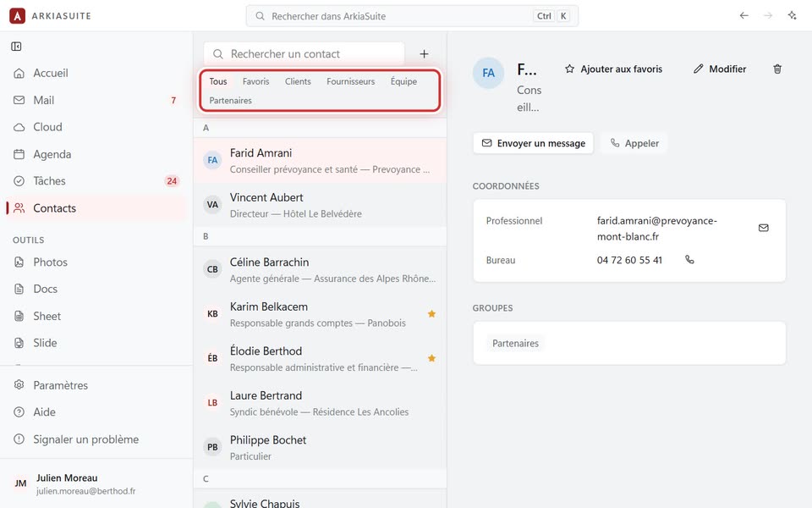Image resolution: width=812 pixels, height=508 pixels.
Task: Go back with the left arrow icon
Action: point(744,15)
